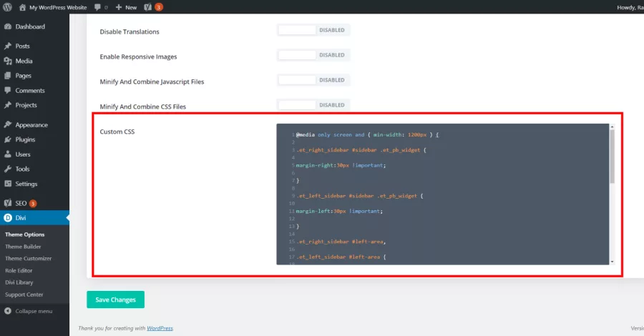Click the Posts pushpin icon
644x336 pixels.
[x=8, y=46]
